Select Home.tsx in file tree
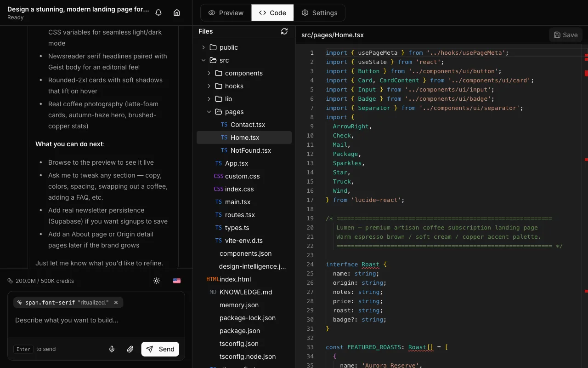588x368 pixels. click(x=244, y=138)
